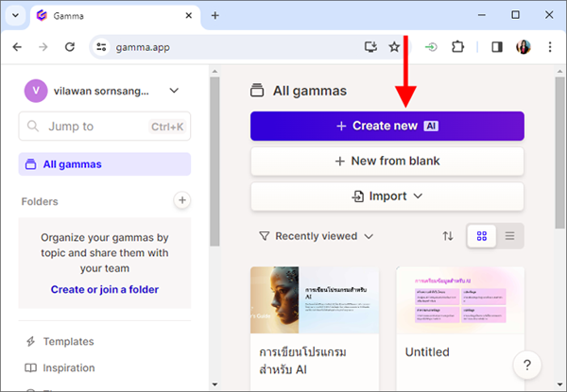Bookmark this page with the star icon

394,47
